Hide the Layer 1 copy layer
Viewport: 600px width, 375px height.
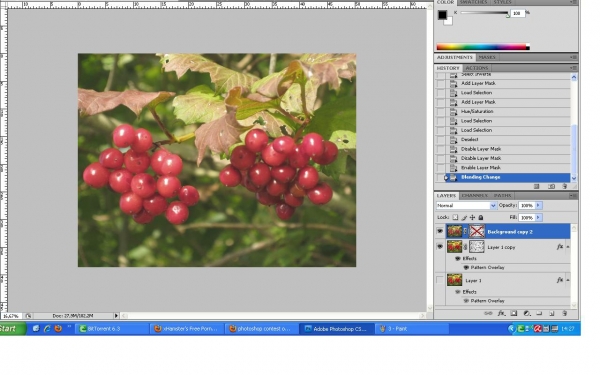pyautogui.click(x=440, y=247)
